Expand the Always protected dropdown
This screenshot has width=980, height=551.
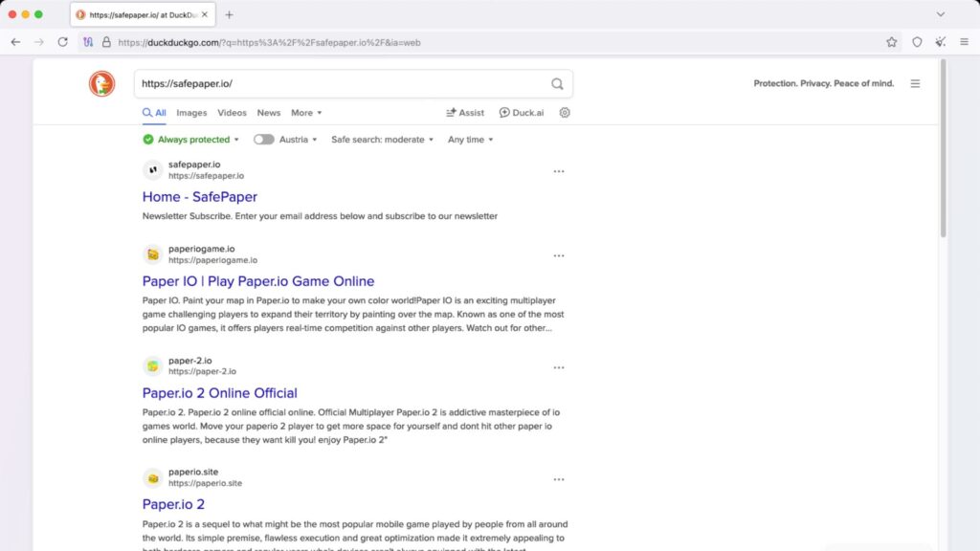click(x=191, y=140)
